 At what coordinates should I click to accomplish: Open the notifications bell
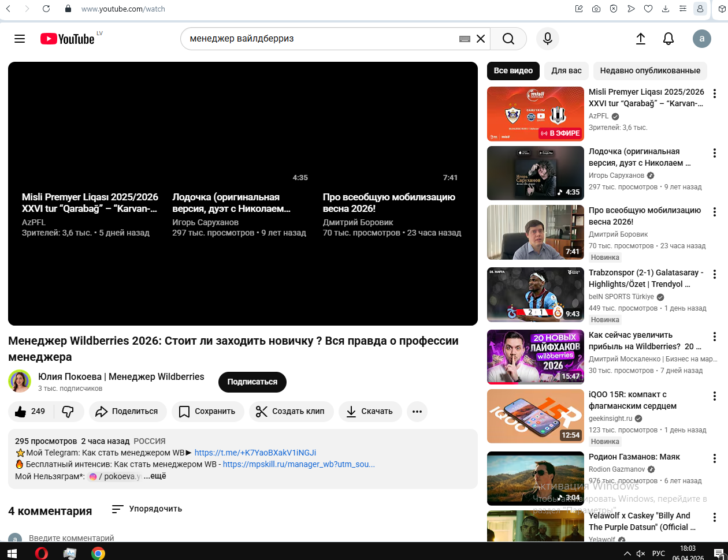point(668,39)
